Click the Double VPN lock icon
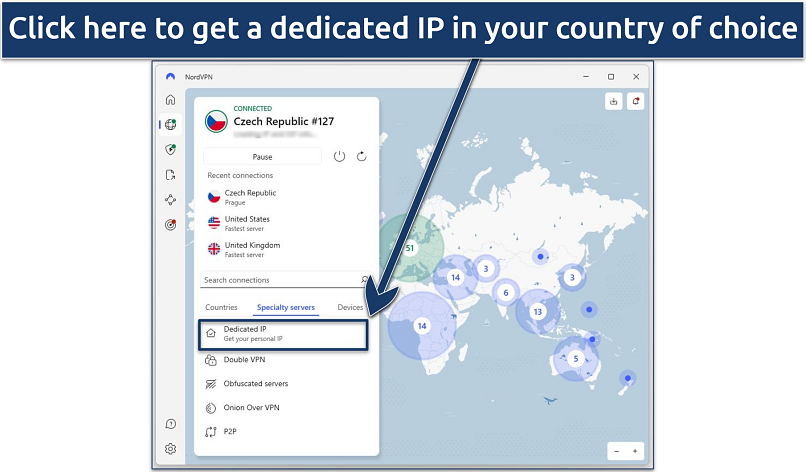This screenshot has height=472, width=806. [211, 360]
